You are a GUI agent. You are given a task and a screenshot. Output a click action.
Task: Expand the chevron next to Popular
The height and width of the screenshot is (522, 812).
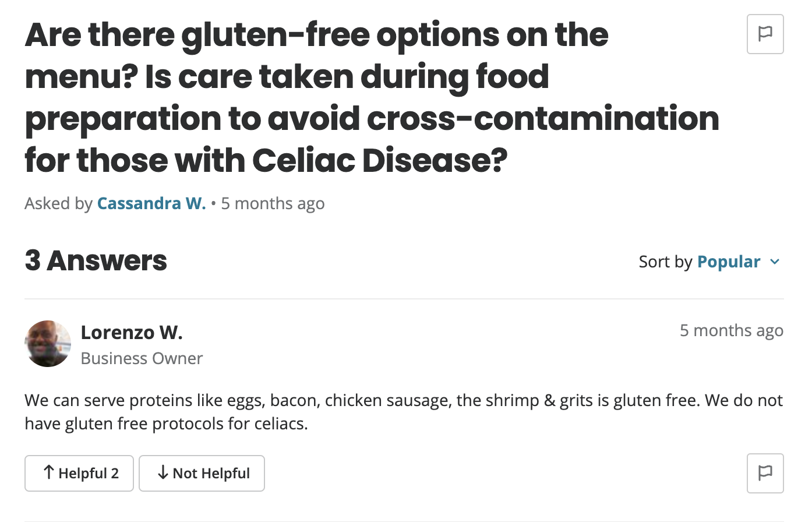point(775,262)
